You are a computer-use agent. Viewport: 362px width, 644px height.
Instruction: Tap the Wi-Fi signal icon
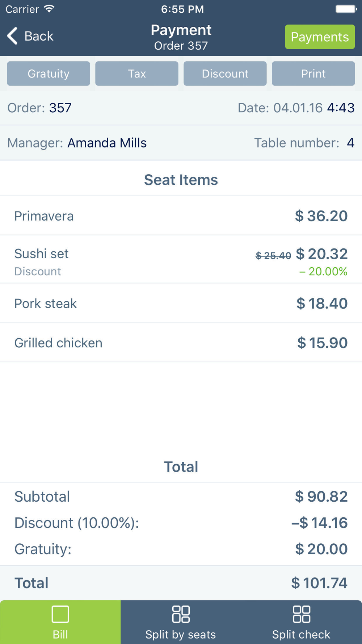(x=49, y=9)
